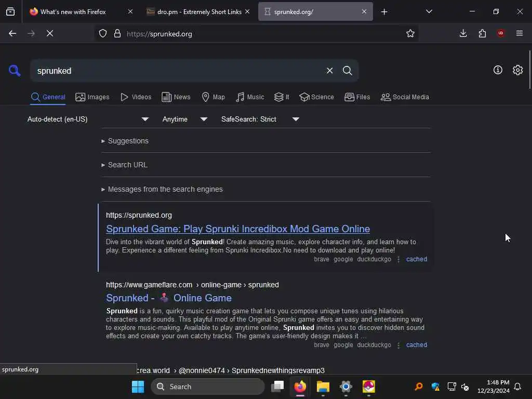Stop loading the page
The width and height of the screenshot is (532, 399).
[50, 33]
